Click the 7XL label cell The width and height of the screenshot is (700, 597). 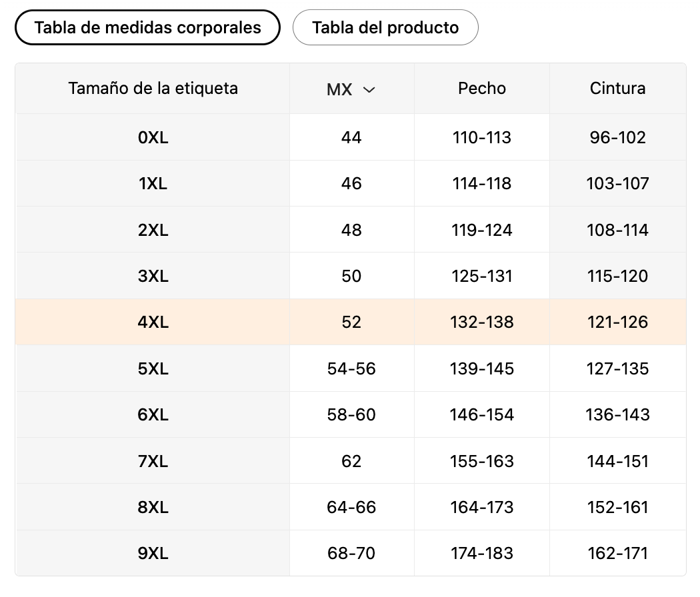[x=153, y=461]
